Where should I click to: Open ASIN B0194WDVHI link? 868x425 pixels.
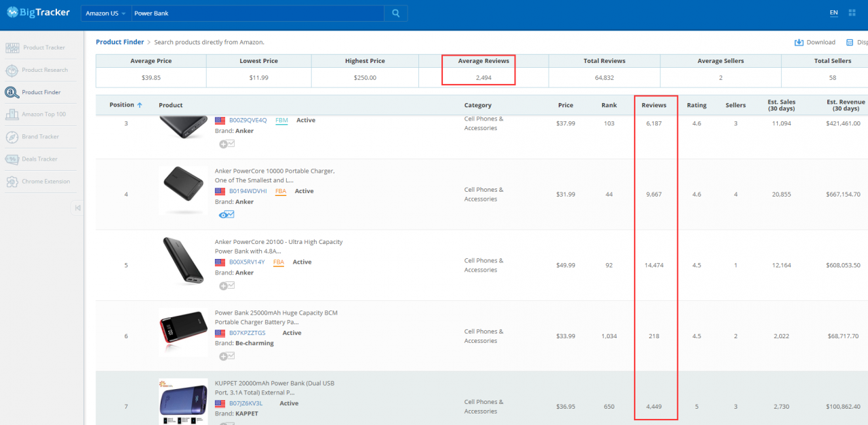coord(248,191)
